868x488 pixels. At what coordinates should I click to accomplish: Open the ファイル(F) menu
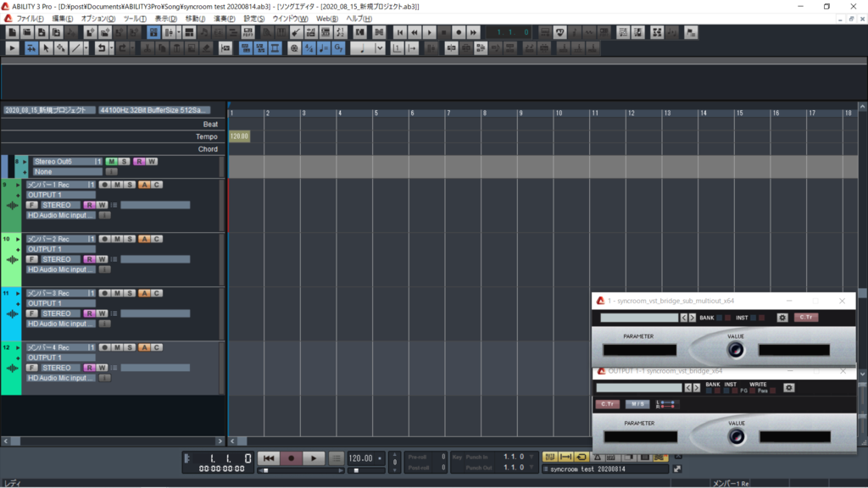[30, 19]
